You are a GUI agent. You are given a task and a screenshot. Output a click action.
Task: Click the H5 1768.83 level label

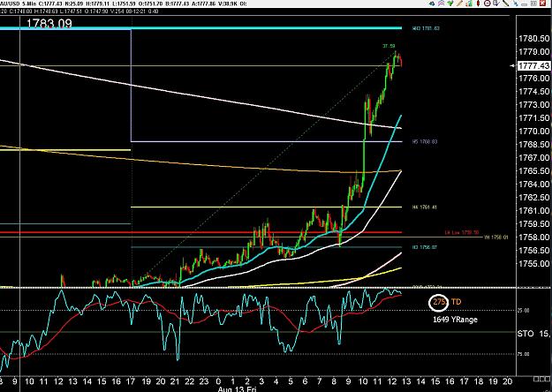click(425, 142)
